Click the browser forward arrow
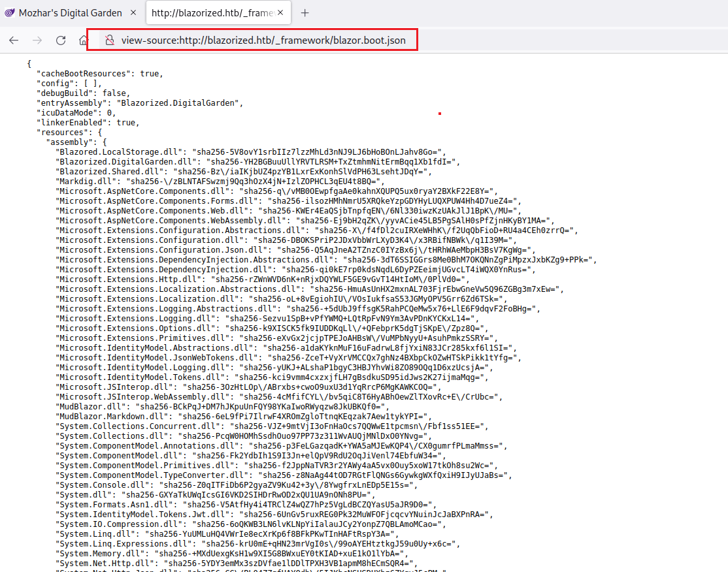The height and width of the screenshot is (572, 728). 37,40
